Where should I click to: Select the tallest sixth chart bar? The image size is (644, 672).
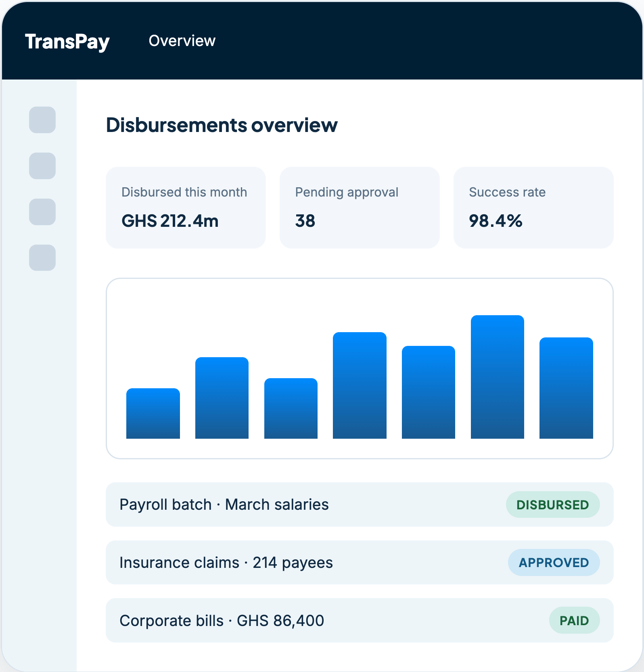(x=498, y=377)
